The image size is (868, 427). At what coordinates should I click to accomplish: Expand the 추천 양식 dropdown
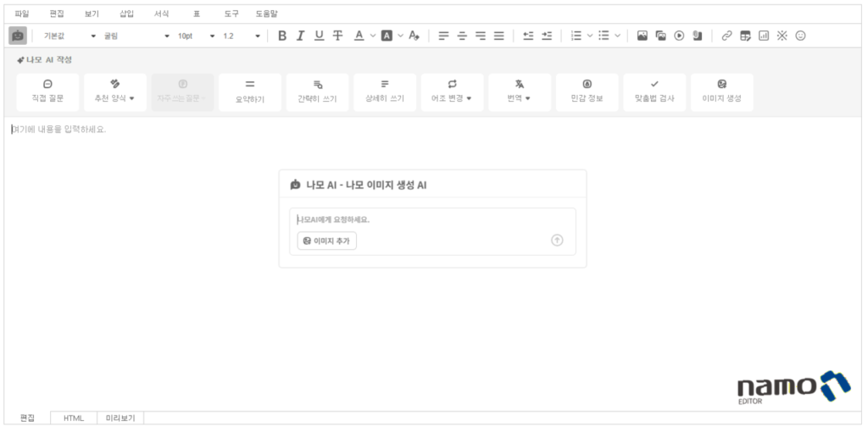(x=115, y=91)
